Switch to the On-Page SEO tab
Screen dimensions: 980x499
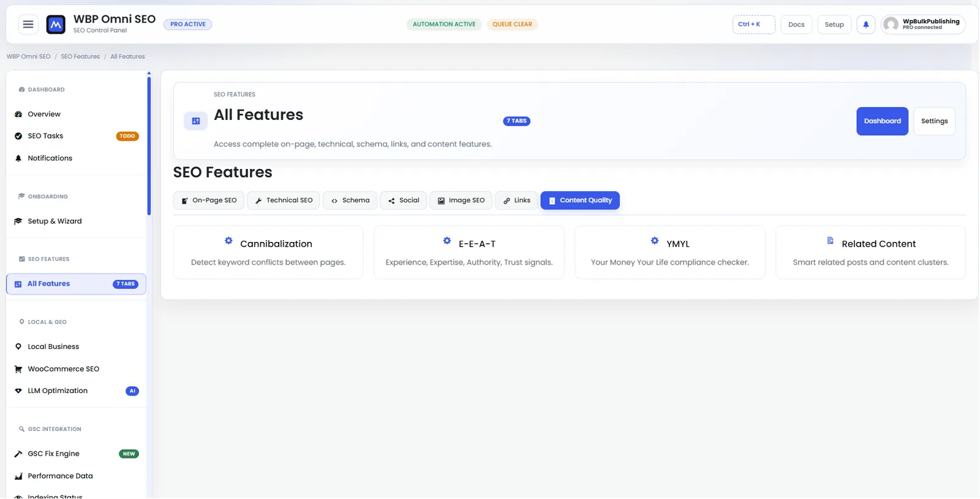(x=209, y=200)
